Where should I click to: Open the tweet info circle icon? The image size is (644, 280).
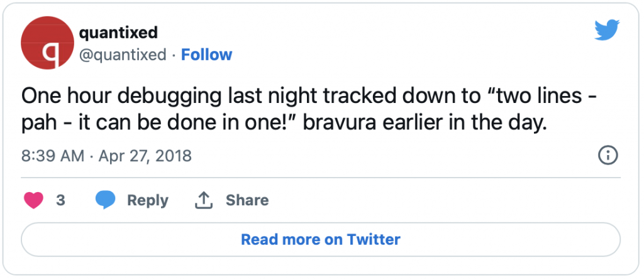pos(608,155)
